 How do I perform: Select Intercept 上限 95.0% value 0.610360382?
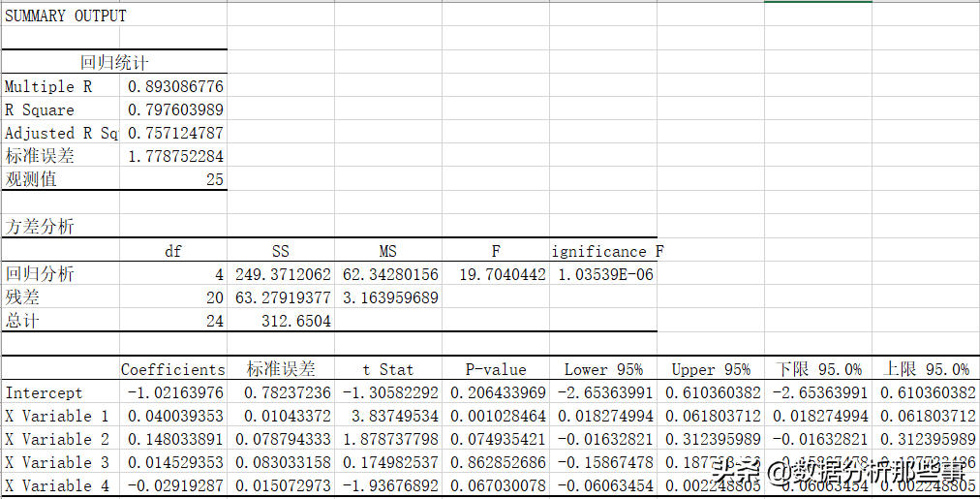click(928, 392)
